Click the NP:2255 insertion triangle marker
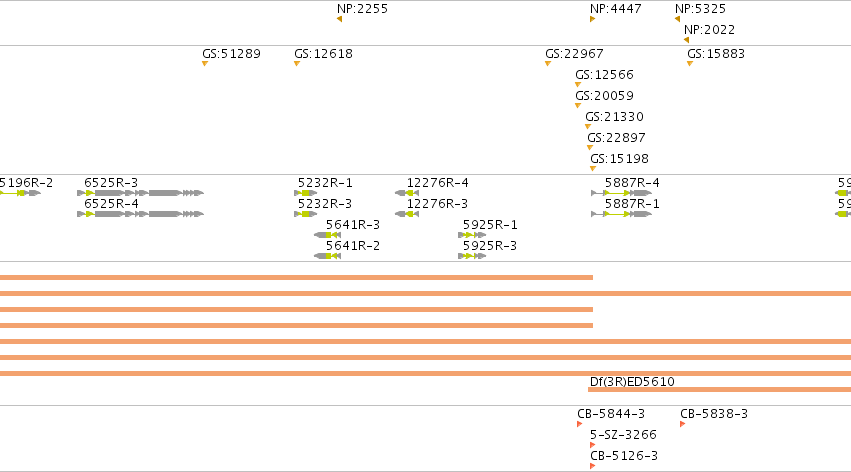851x472 pixels. pos(340,19)
